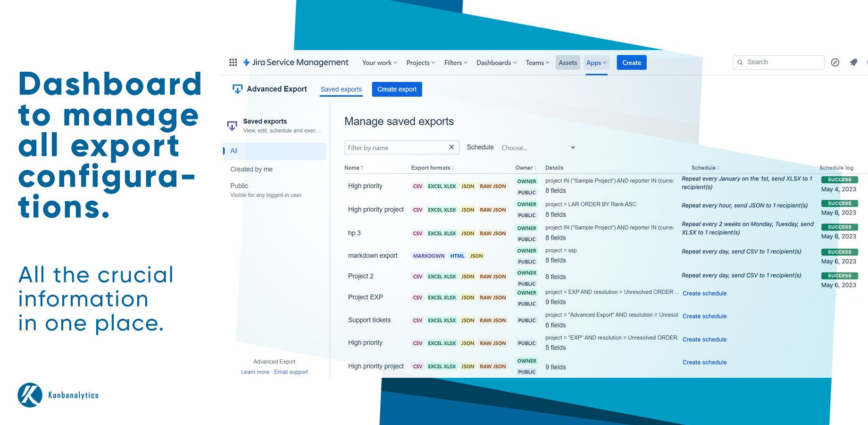
Task: Create schedule for Project EXP
Action: [704, 293]
